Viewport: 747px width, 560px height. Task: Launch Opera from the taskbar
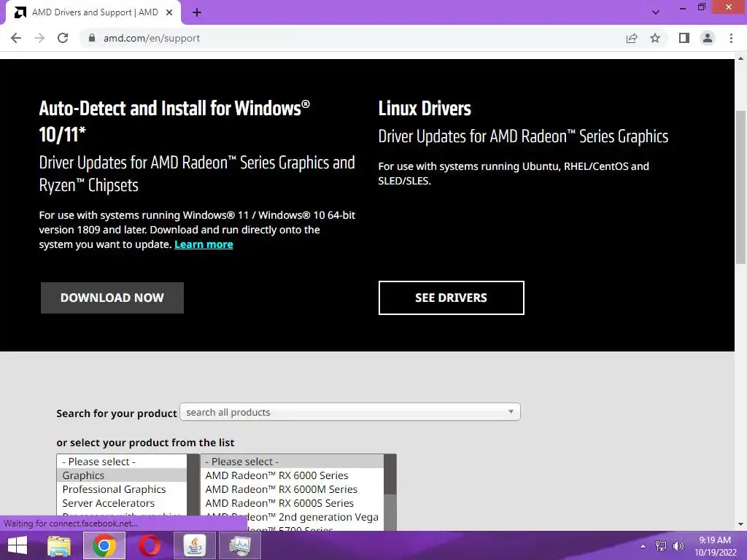pyautogui.click(x=149, y=545)
